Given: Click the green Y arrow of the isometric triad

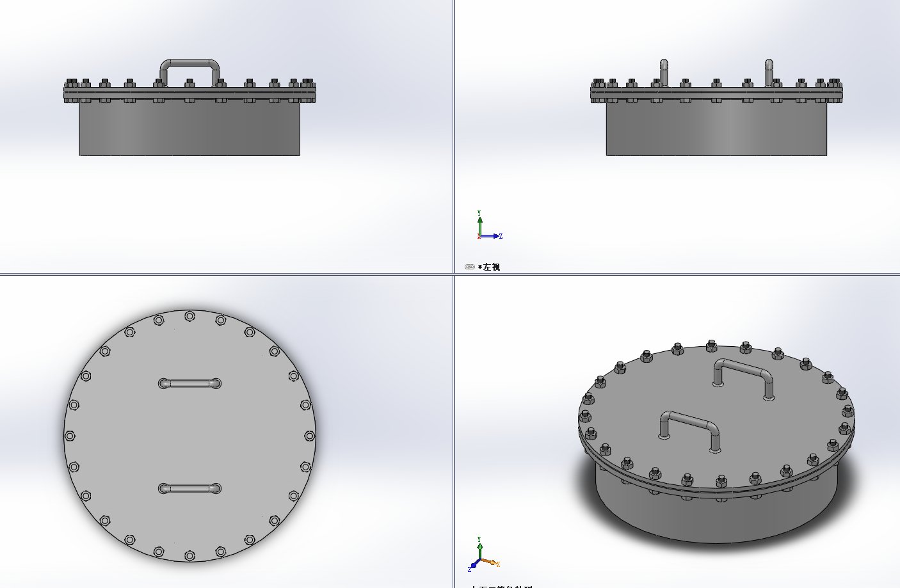Looking at the screenshot, I should [x=479, y=550].
